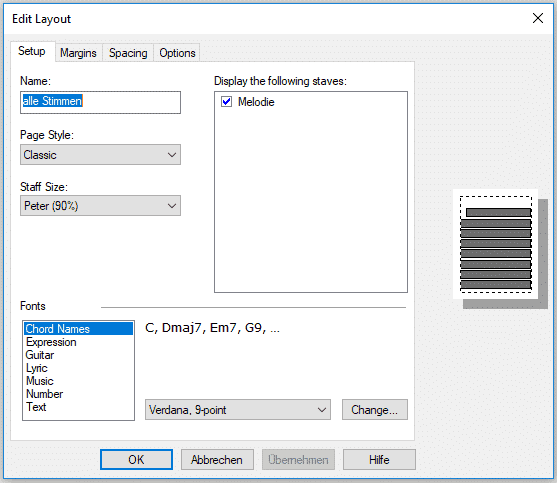This screenshot has width=557, height=483.
Task: Click the Change... font button
Action: [x=375, y=410]
